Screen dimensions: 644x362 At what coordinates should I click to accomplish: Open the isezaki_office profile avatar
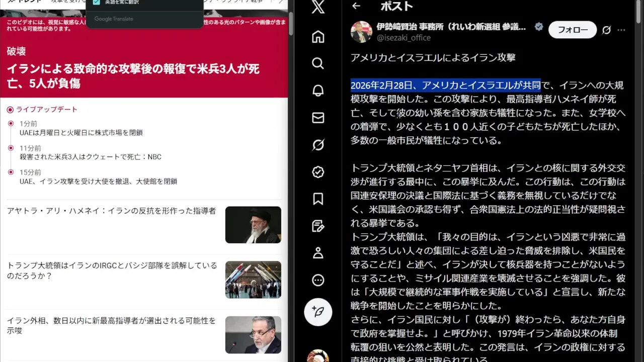coord(361,32)
